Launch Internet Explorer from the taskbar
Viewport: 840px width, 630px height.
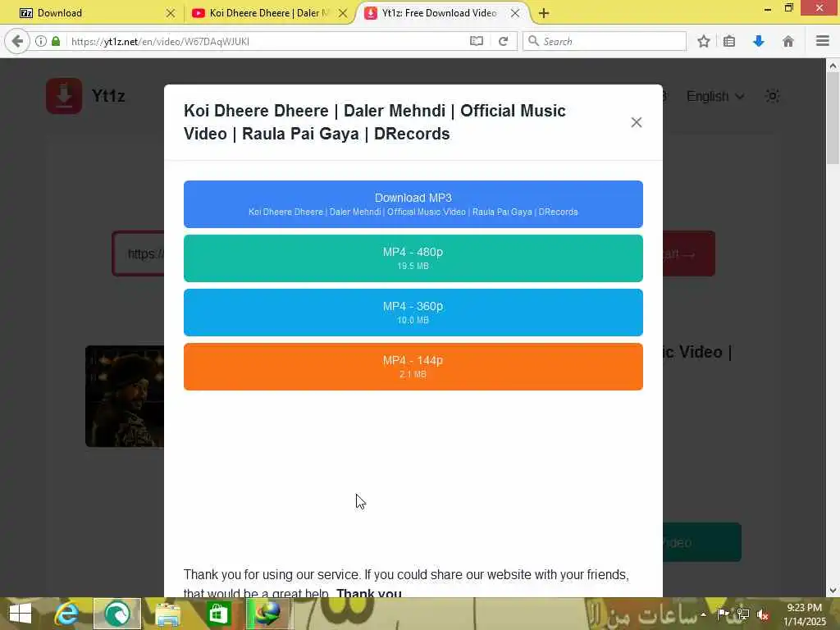click(x=66, y=614)
